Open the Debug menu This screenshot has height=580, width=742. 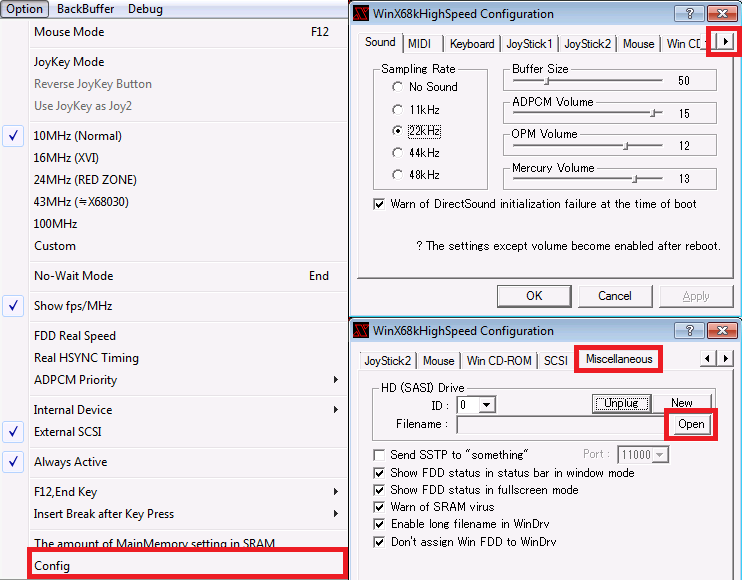(x=145, y=9)
